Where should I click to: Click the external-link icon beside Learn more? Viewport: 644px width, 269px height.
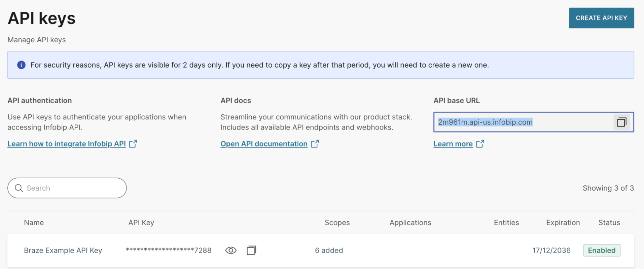coord(480,144)
